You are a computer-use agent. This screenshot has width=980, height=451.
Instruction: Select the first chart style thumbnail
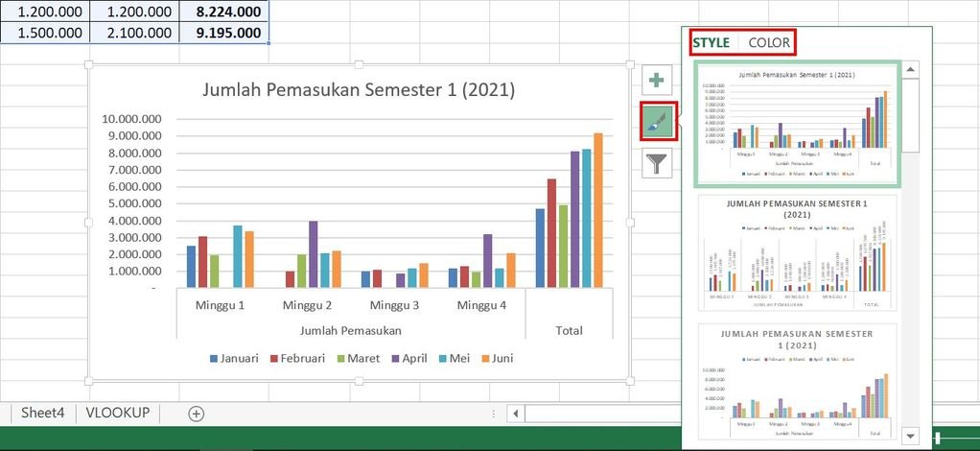[x=797, y=124]
